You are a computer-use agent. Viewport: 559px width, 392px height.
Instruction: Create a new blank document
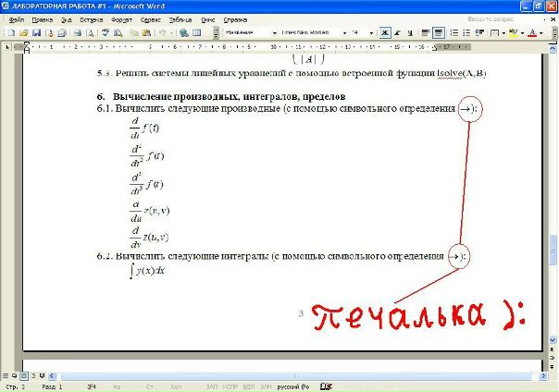click(11, 32)
